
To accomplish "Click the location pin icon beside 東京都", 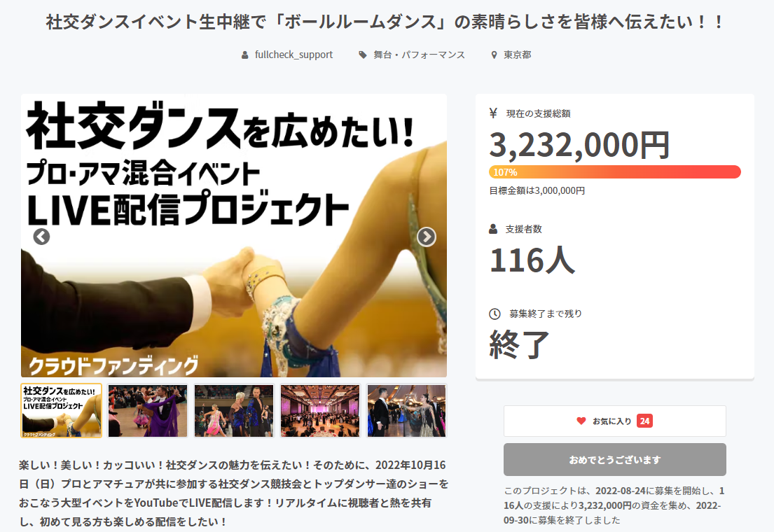I will point(494,55).
